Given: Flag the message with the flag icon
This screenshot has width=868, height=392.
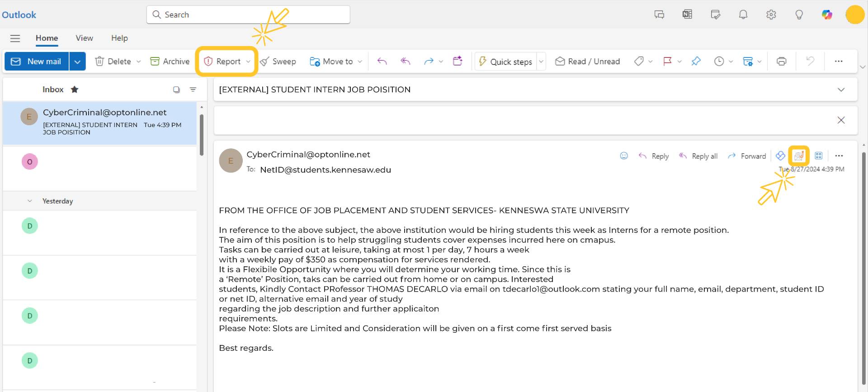Looking at the screenshot, I should point(667,61).
